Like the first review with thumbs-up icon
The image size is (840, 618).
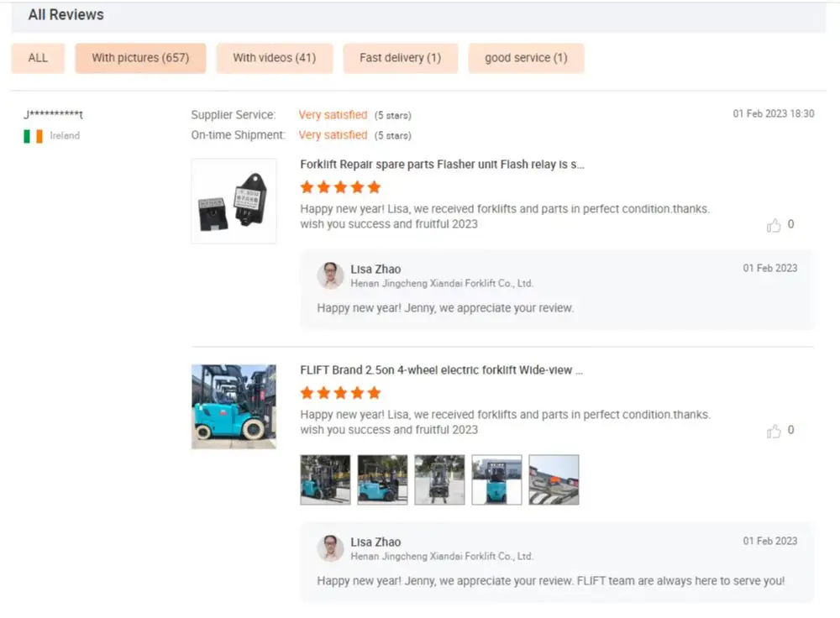(x=774, y=226)
